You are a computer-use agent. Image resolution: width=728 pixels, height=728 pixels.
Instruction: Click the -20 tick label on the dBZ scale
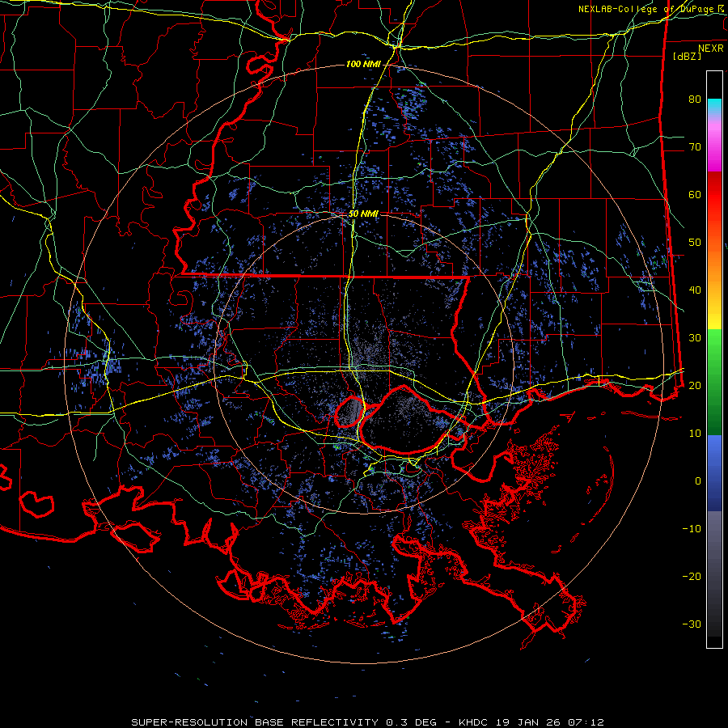(692, 576)
